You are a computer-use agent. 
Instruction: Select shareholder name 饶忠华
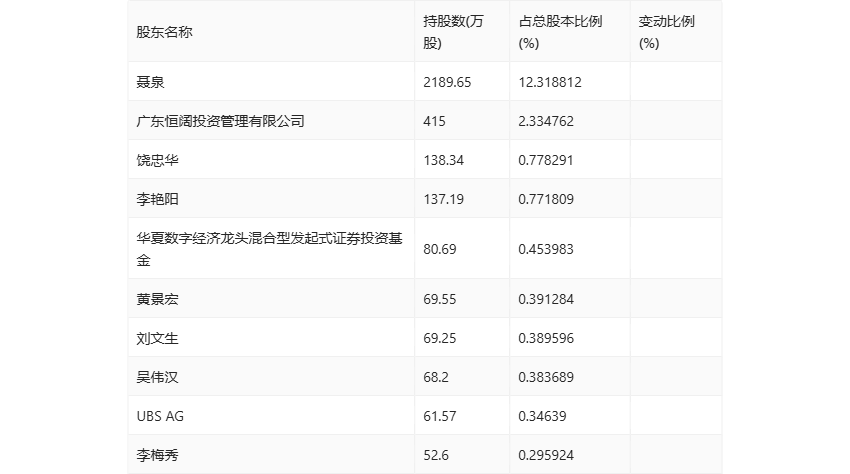(x=157, y=160)
